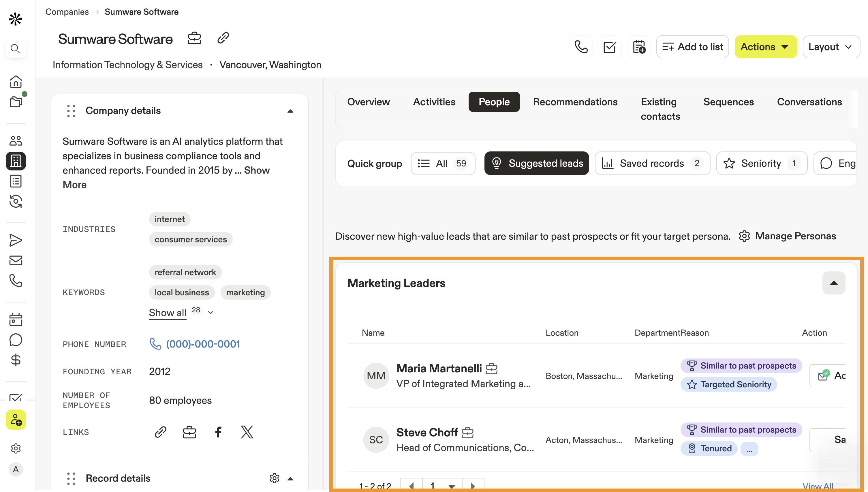
Task: Click the company phone number link
Action: [203, 344]
